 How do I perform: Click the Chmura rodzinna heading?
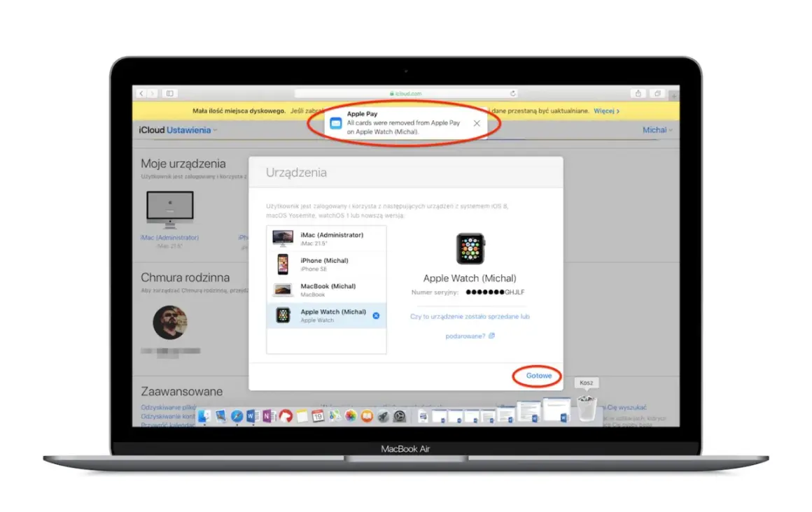pos(185,278)
